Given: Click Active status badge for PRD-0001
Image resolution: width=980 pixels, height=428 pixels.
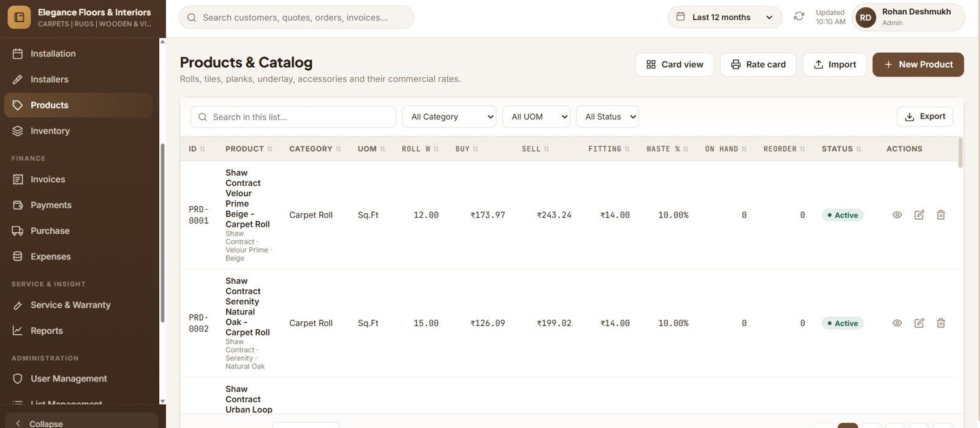Looking at the screenshot, I should 843,215.
